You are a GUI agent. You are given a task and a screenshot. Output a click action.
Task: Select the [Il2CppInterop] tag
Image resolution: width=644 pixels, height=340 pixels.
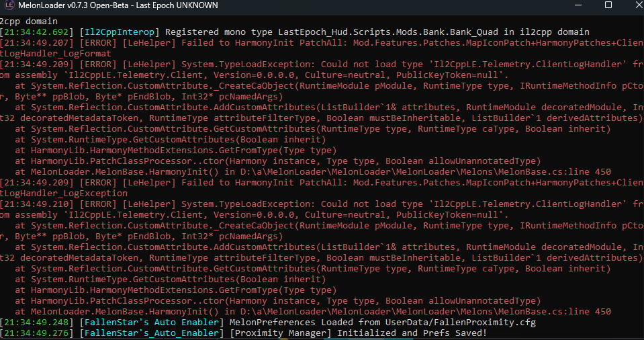[x=120, y=32]
